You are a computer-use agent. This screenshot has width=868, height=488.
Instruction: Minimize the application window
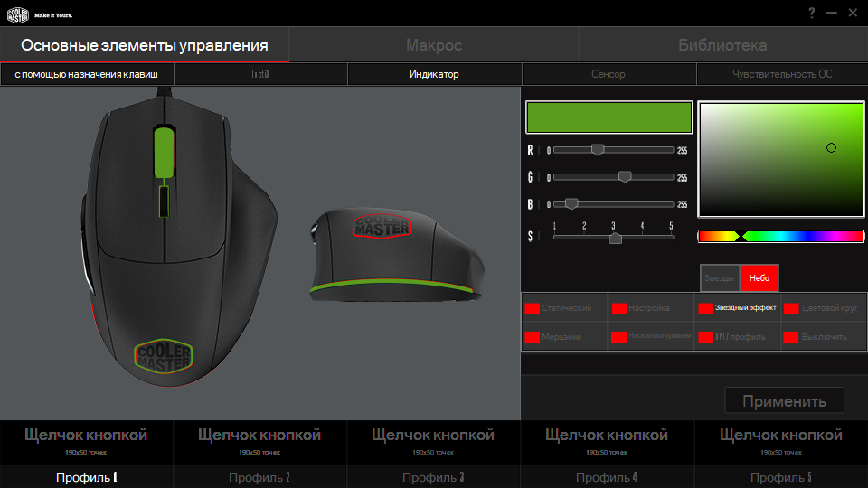(x=832, y=13)
